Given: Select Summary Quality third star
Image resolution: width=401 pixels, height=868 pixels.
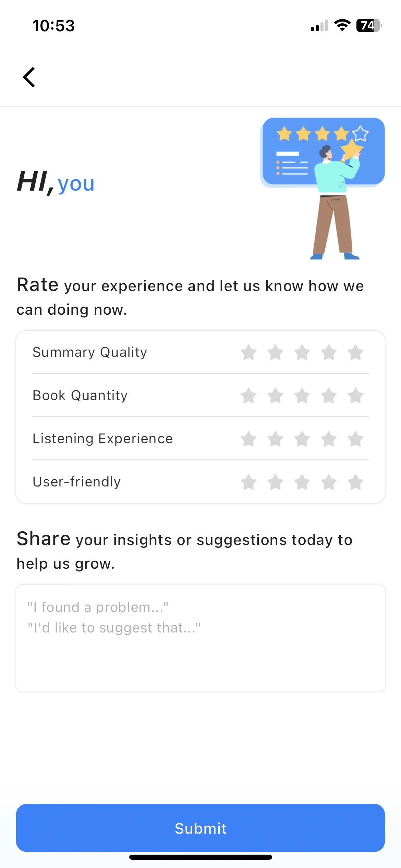Looking at the screenshot, I should 302,352.
